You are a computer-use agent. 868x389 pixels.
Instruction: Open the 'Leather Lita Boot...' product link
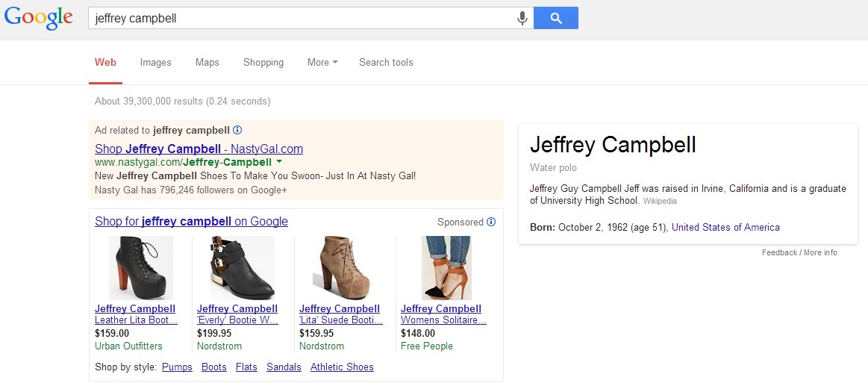136,320
